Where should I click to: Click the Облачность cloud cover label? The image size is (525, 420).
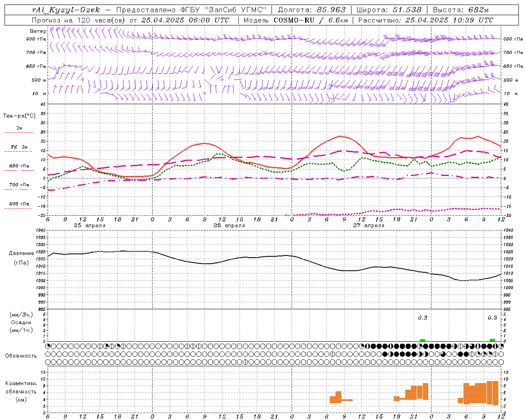point(21,356)
